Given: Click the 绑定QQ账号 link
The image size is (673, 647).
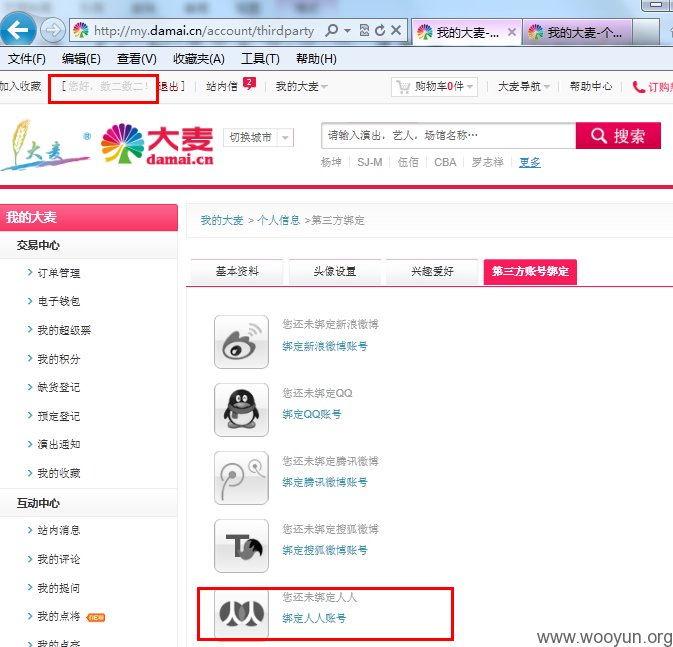Looking at the screenshot, I should pyautogui.click(x=312, y=414).
